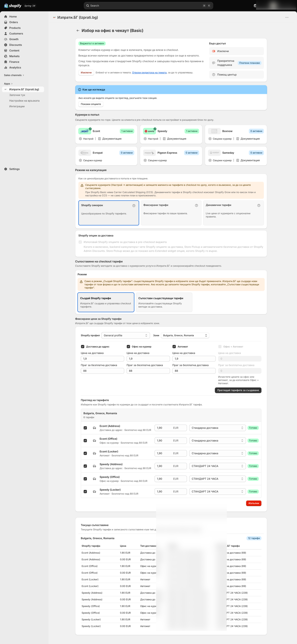Uncheck the Speedy (Office) tariff row checkbox
The height and width of the screenshot is (644, 297).
pyautogui.click(x=85, y=479)
